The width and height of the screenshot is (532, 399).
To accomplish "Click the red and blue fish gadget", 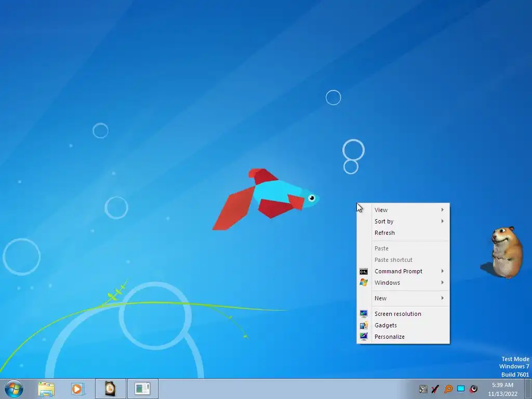I will pyautogui.click(x=265, y=199).
